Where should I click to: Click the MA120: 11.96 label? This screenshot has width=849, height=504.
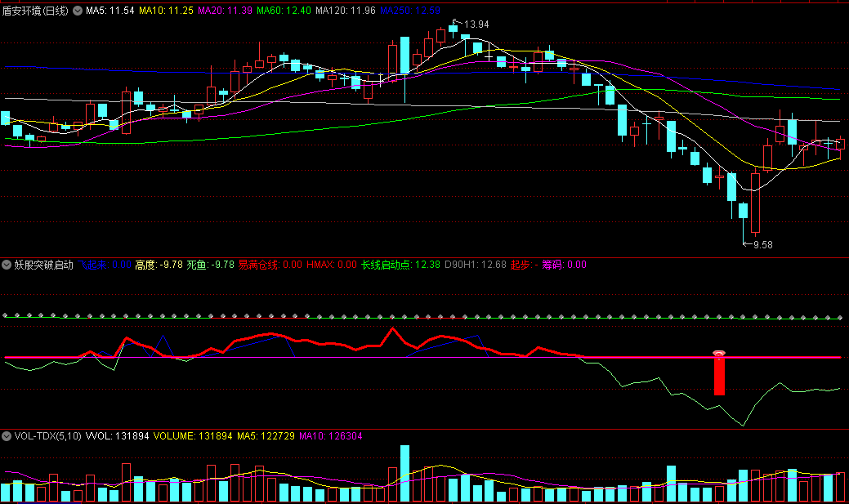346,11
